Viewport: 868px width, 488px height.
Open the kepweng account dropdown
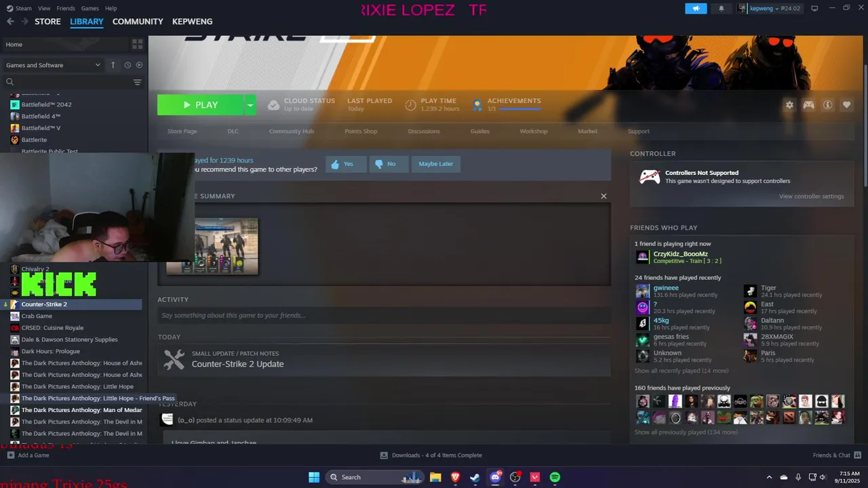(x=769, y=8)
